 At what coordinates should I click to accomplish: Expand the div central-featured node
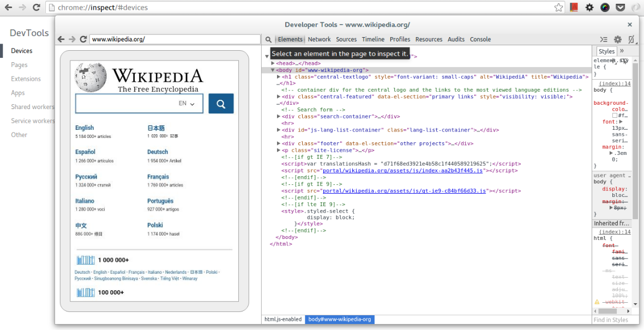tap(279, 97)
